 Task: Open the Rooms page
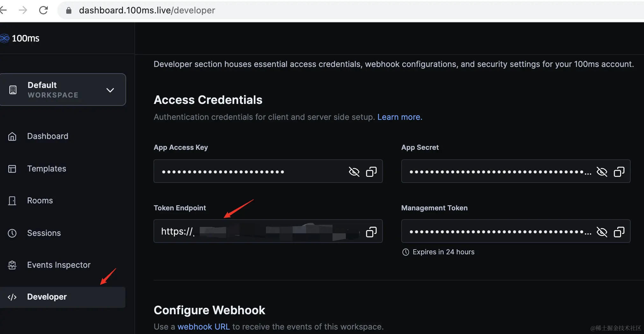[x=40, y=200]
